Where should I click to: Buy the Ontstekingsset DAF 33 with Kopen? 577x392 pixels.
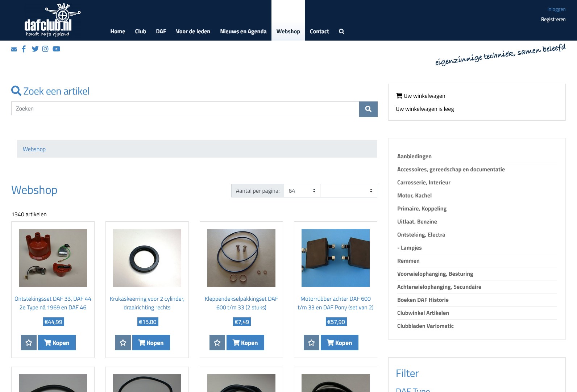coord(57,343)
